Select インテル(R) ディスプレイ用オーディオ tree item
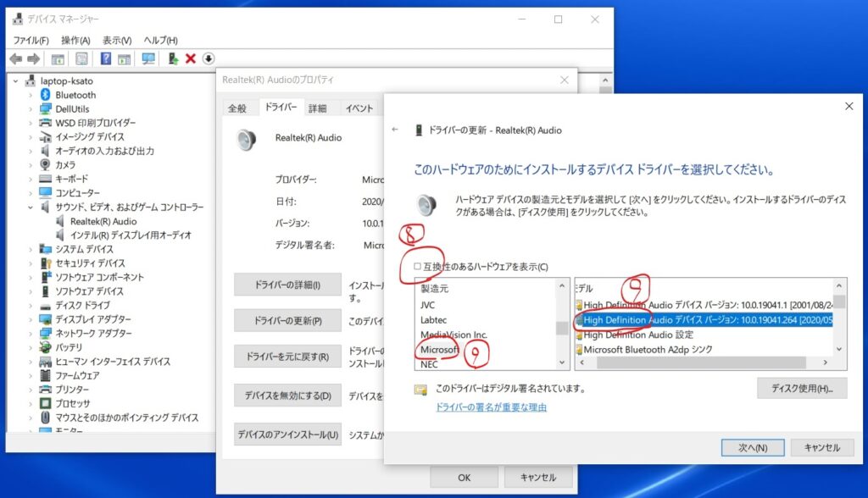Screen dimensions: 868x498 (131, 235)
